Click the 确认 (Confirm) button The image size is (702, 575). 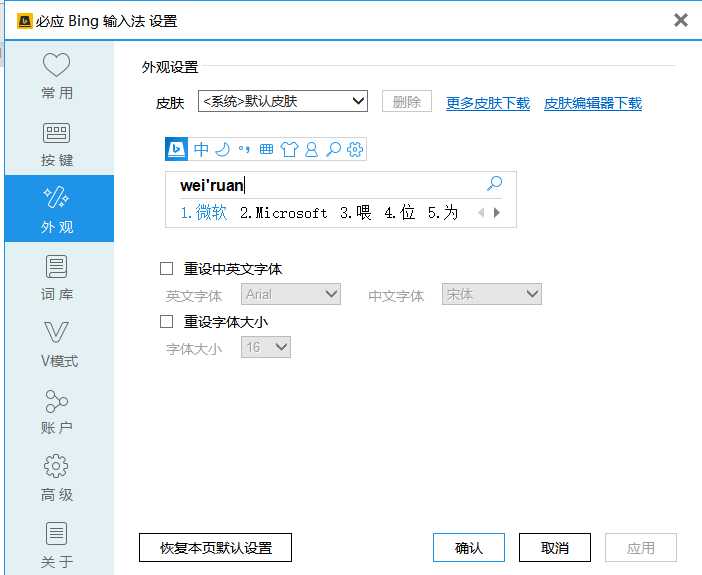tap(469, 547)
